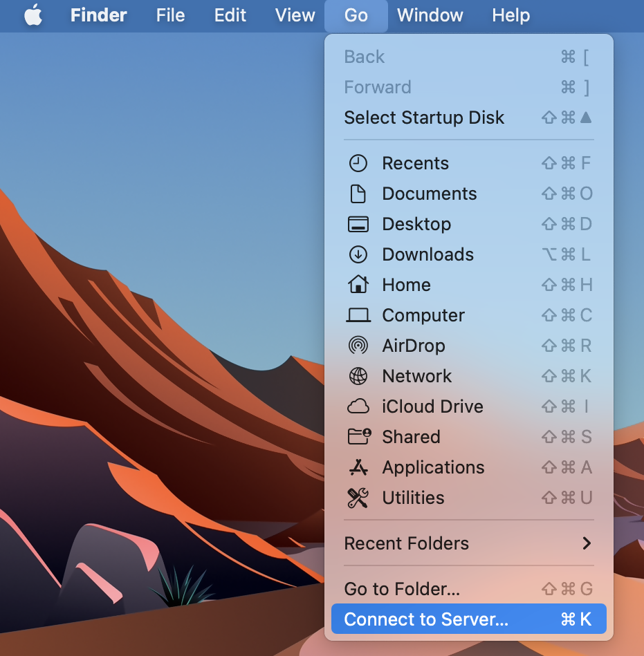Choose Desktop in the Go menu

(468, 224)
